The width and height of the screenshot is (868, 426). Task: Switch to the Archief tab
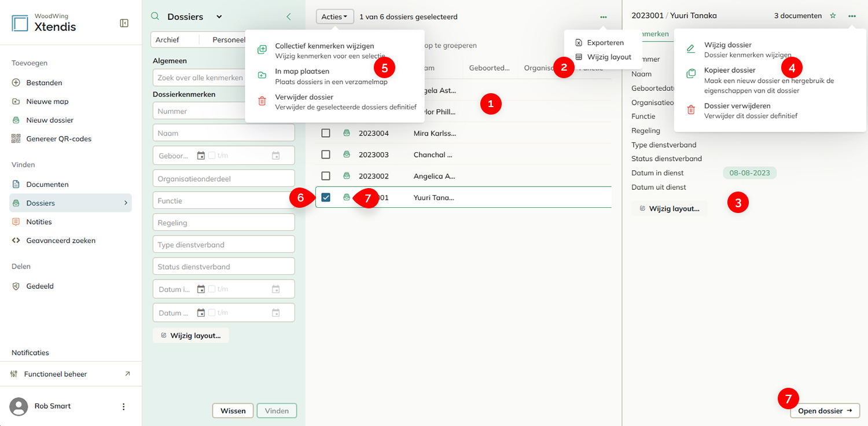pos(167,40)
